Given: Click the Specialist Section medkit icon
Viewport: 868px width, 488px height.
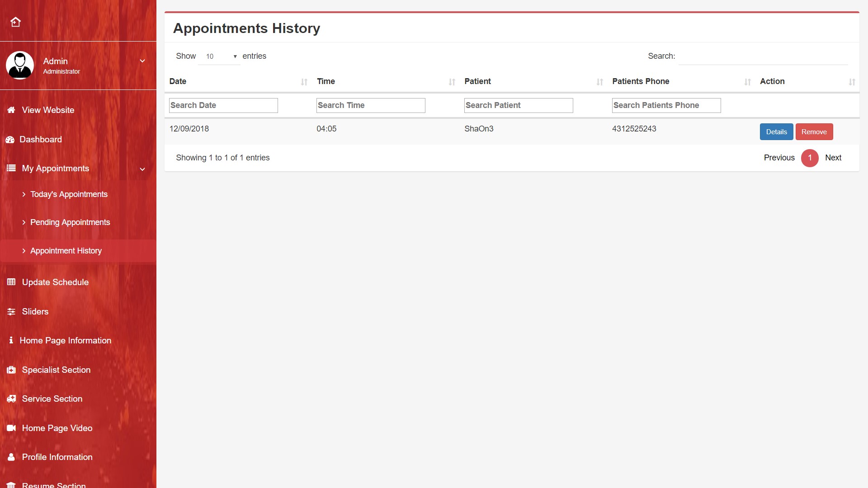Looking at the screenshot, I should tap(11, 370).
